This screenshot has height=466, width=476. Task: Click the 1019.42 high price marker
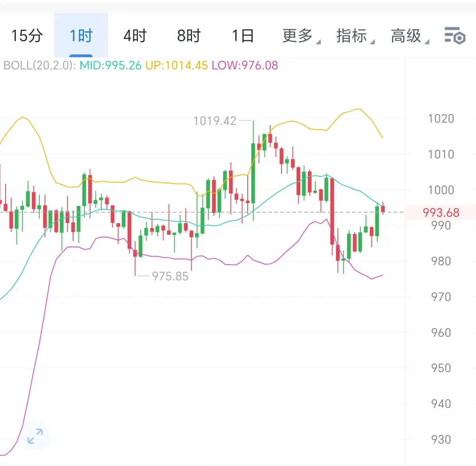pyautogui.click(x=215, y=121)
